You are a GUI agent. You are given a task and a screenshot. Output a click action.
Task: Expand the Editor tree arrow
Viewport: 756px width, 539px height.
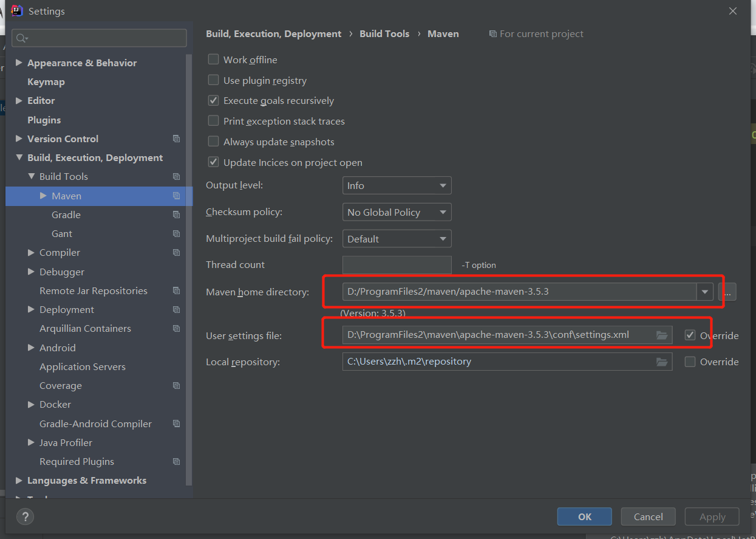point(19,100)
